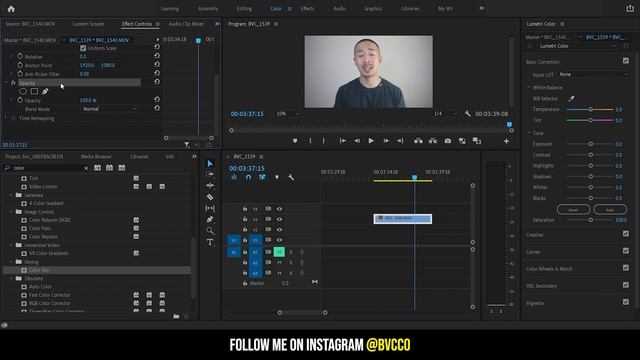Collapse the Obsolete folder
The image size is (640, 360).
[x=11, y=279]
